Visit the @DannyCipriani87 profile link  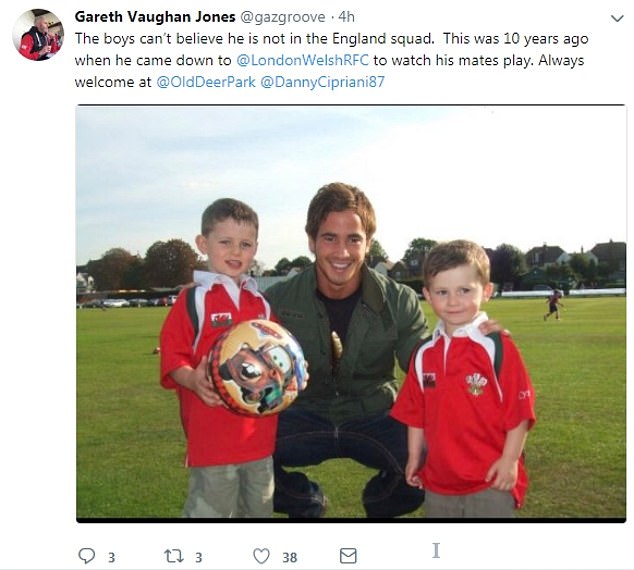tap(323, 82)
